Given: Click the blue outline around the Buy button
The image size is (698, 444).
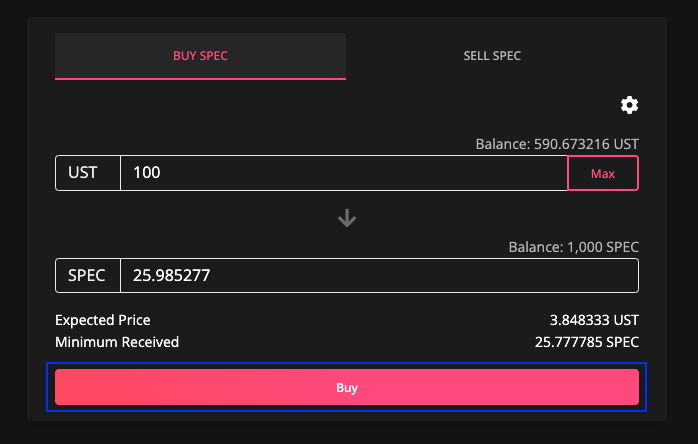Looking at the screenshot, I should 346,364.
